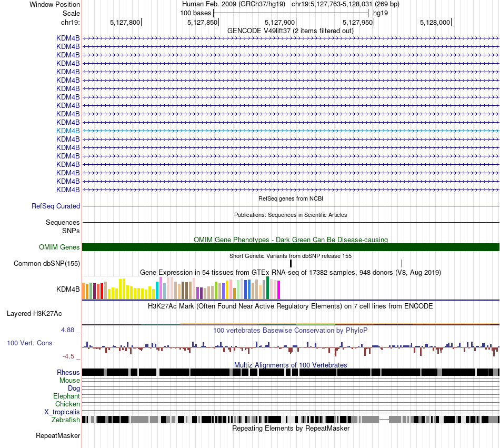Viewport: 500px width, 448px height.
Task: Select the Layered H3K27Ac label
Action: (x=34, y=313)
